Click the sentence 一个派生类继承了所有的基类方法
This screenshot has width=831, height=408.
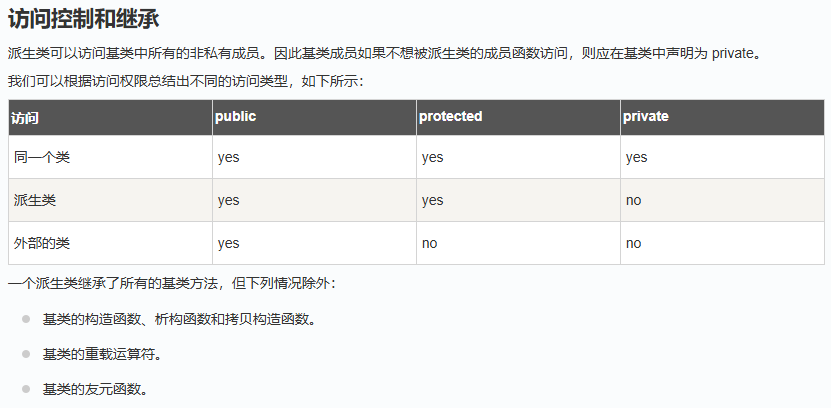pos(172,284)
